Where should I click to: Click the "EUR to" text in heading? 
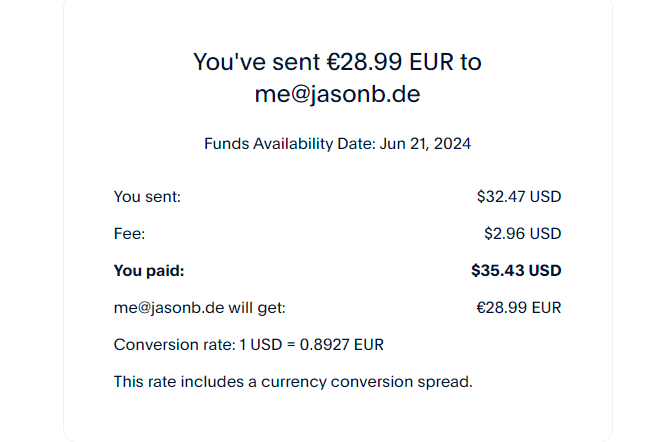pos(445,62)
